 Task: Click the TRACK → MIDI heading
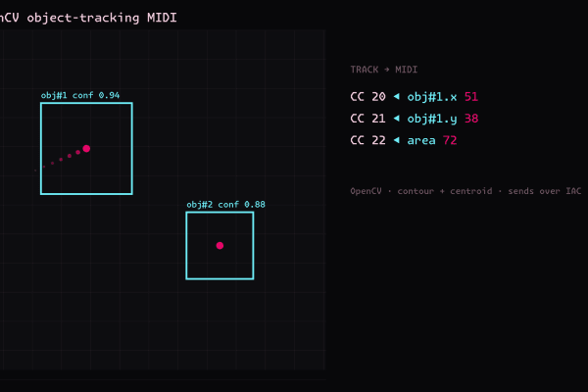click(383, 70)
